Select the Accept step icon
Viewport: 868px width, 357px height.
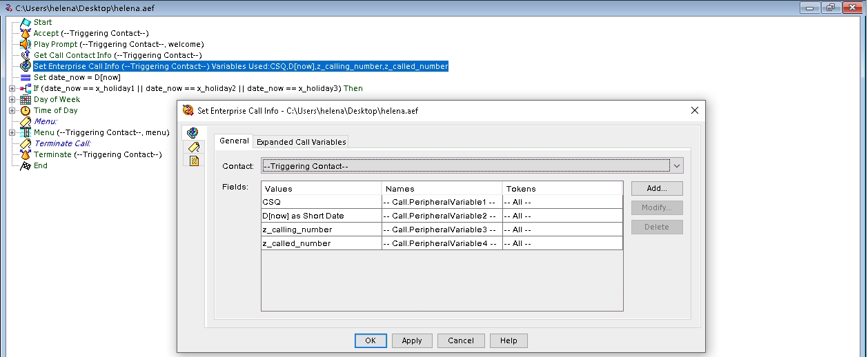click(26, 33)
